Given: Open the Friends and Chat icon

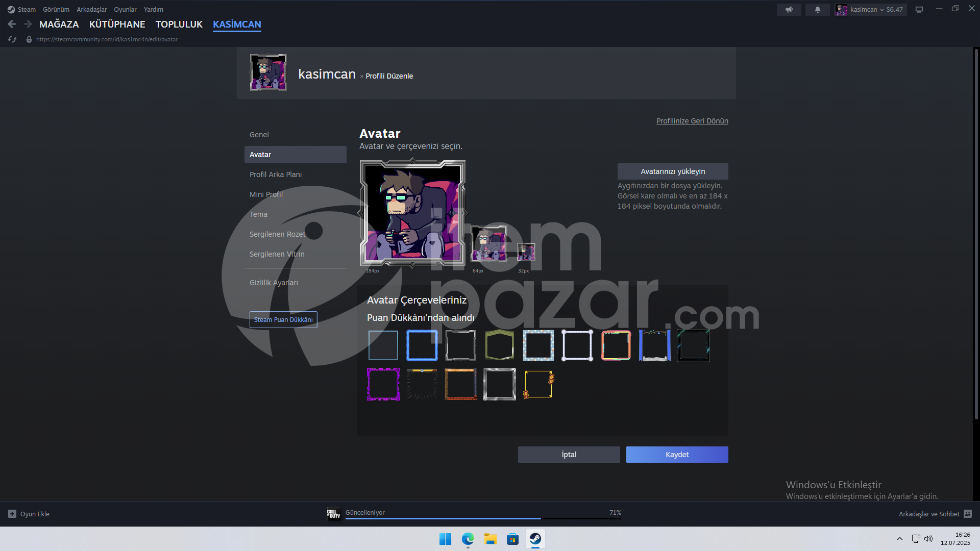Looking at the screenshot, I should 968,514.
